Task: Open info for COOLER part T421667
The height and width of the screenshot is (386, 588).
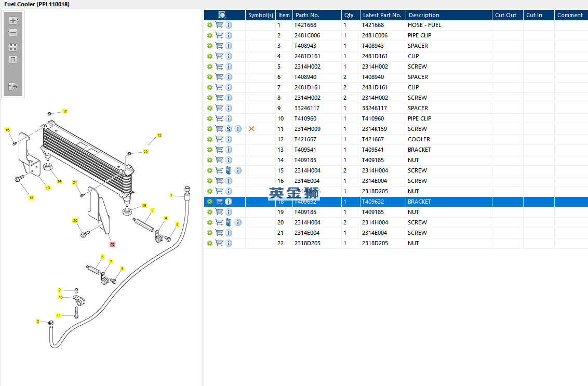Action: (229, 139)
